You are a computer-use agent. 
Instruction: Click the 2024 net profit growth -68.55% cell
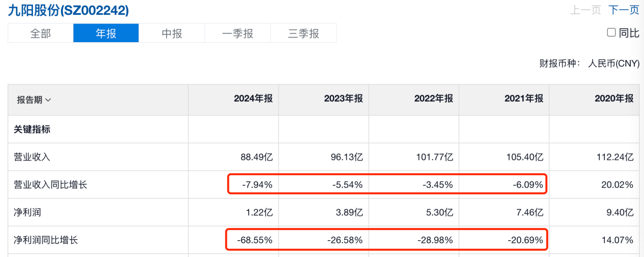[x=255, y=240]
